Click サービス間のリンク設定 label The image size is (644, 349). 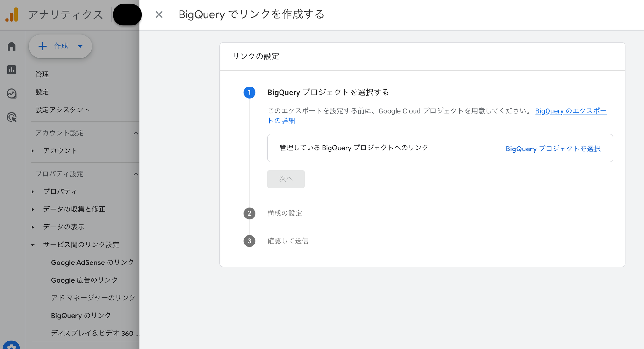coord(81,245)
